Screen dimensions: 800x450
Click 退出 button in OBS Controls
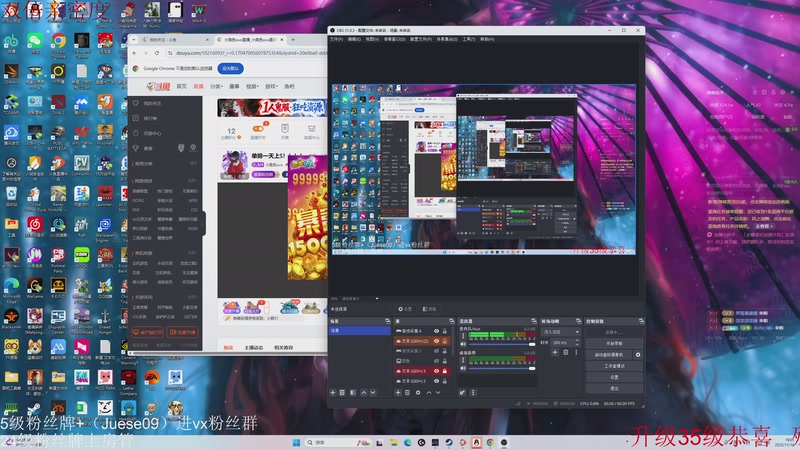(614, 388)
